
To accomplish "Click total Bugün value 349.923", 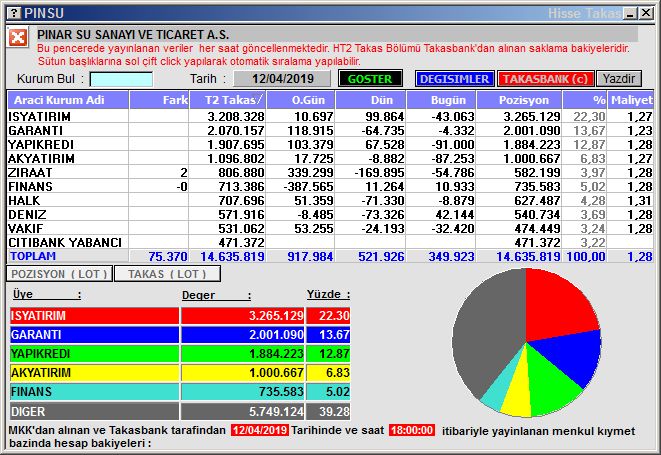I will pyautogui.click(x=451, y=256).
